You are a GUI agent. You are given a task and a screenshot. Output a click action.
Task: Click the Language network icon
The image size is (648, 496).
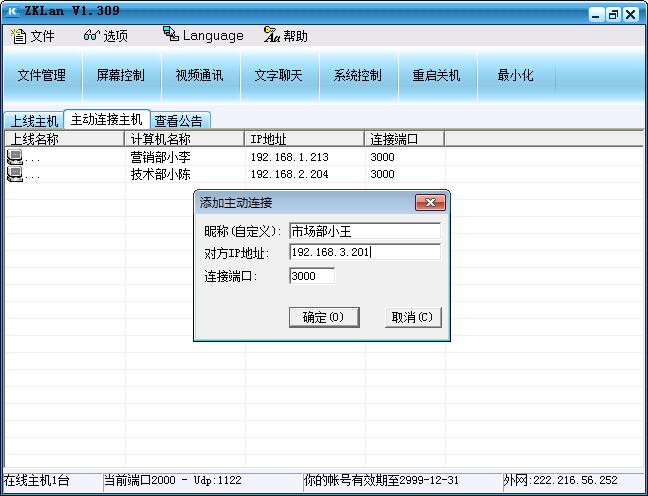171,34
